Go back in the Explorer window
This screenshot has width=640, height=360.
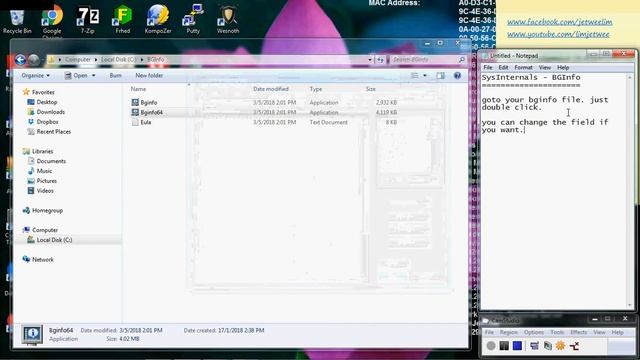point(20,60)
